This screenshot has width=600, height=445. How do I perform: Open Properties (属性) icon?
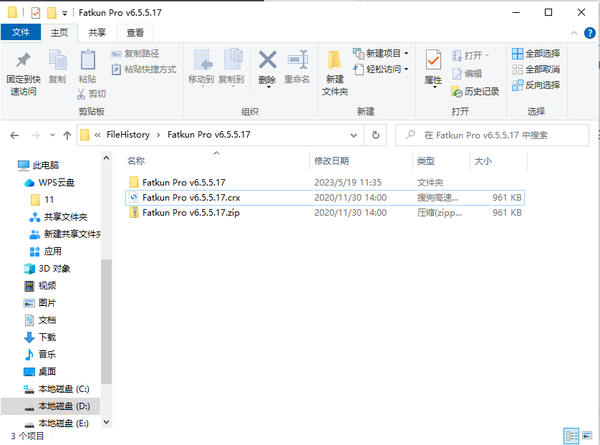click(433, 60)
